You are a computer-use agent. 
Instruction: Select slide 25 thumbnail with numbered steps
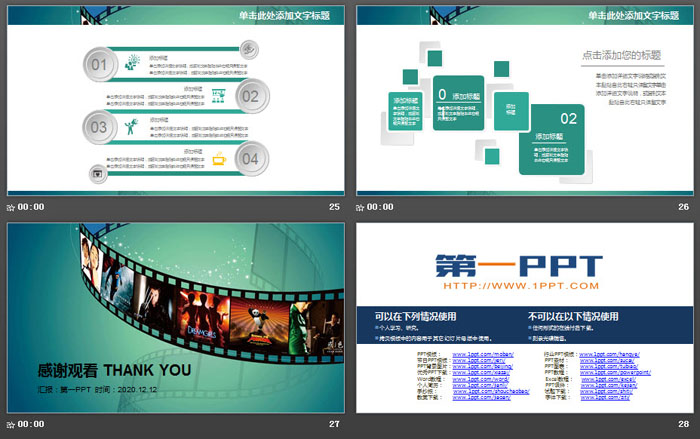coord(175,100)
